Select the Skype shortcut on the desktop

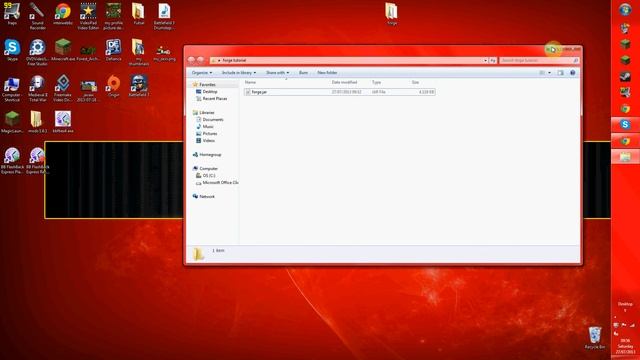click(12, 50)
